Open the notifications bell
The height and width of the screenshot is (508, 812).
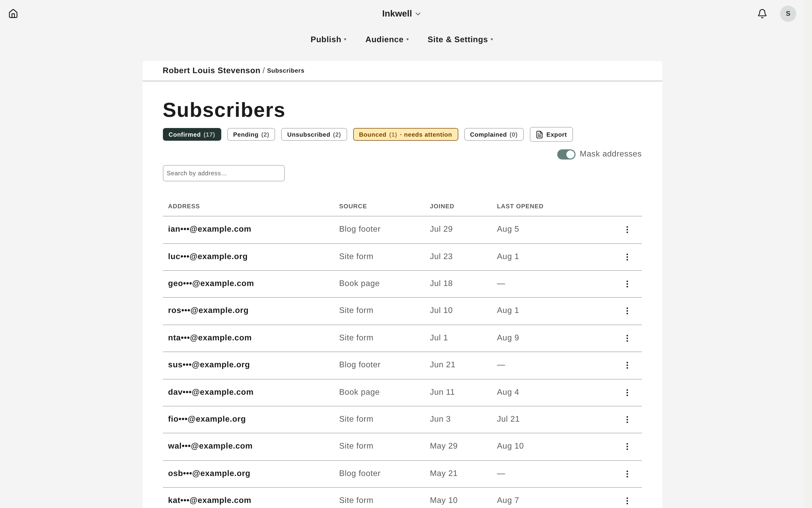click(762, 14)
